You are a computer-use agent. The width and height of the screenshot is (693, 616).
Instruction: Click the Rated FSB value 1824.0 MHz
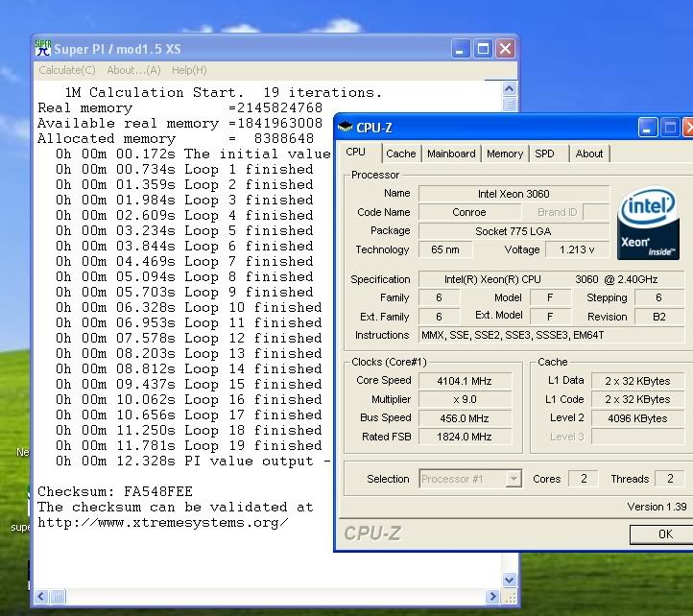pyautogui.click(x=465, y=437)
